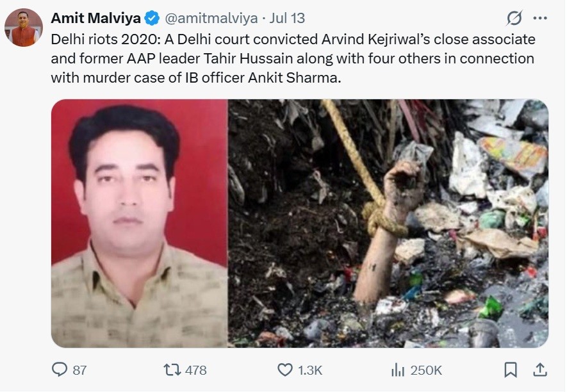Click the 87 replies count
Image resolution: width=567 pixels, height=392 pixels.
tap(79, 370)
